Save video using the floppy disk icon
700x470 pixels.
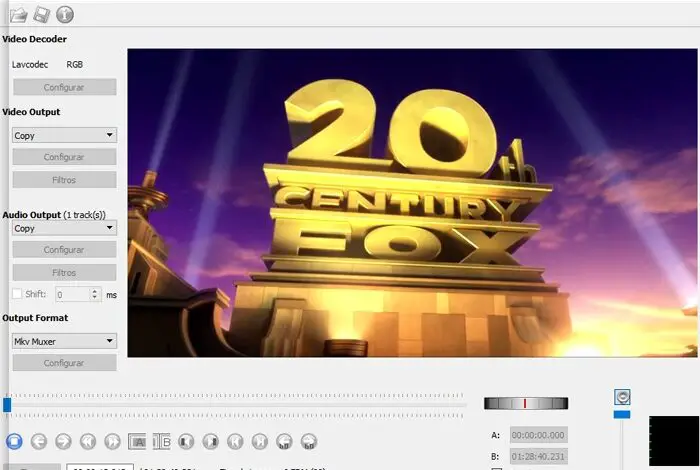[x=42, y=15]
